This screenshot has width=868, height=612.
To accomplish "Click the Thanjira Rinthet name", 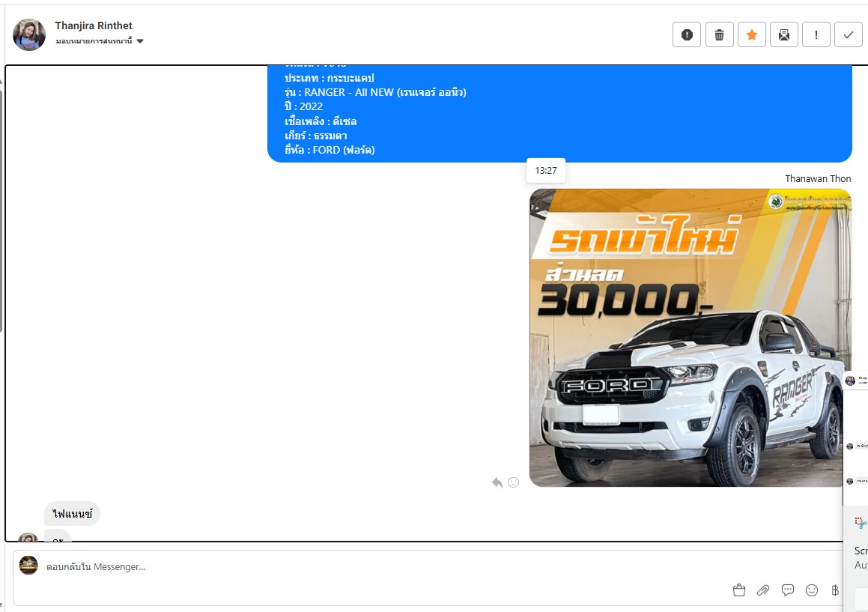I will coord(94,25).
